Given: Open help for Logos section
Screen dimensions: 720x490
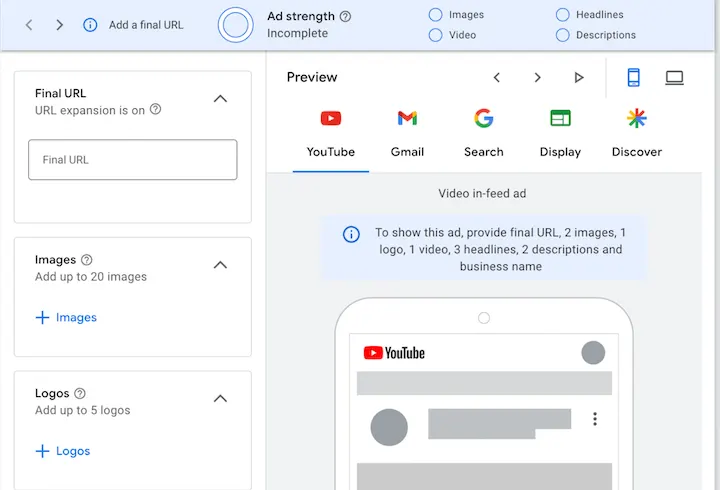Looking at the screenshot, I should click(x=80, y=394).
